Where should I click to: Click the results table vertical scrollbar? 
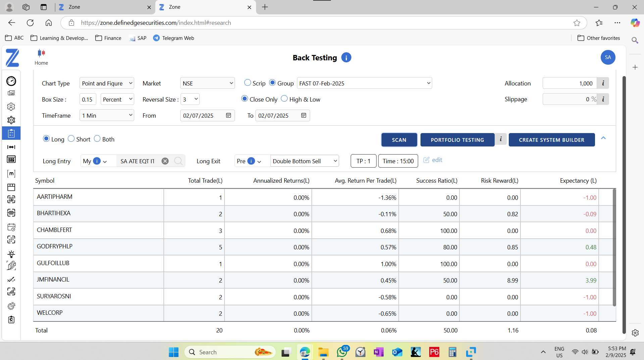pos(614,247)
